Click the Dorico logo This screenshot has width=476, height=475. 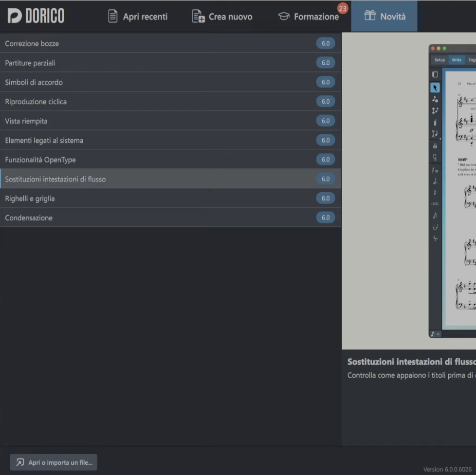point(36,16)
